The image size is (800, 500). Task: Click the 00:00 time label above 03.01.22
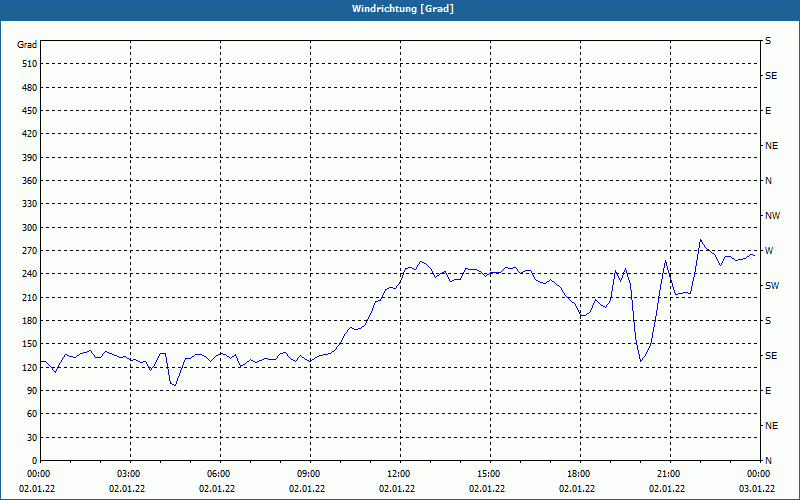click(759, 474)
